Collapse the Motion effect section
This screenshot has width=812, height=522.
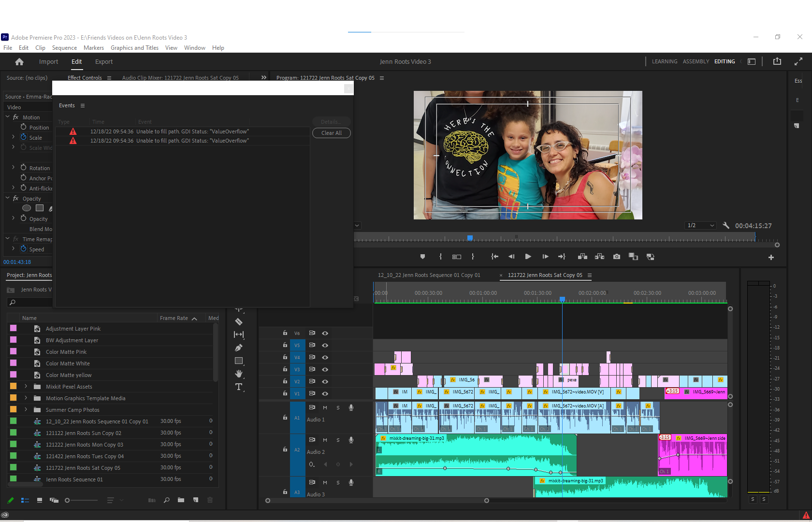coord(8,117)
